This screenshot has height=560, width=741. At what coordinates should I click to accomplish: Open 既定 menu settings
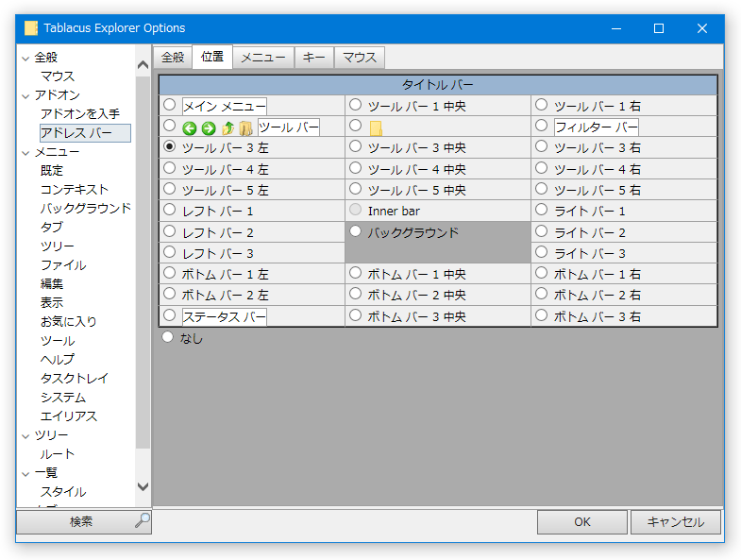tap(52, 171)
